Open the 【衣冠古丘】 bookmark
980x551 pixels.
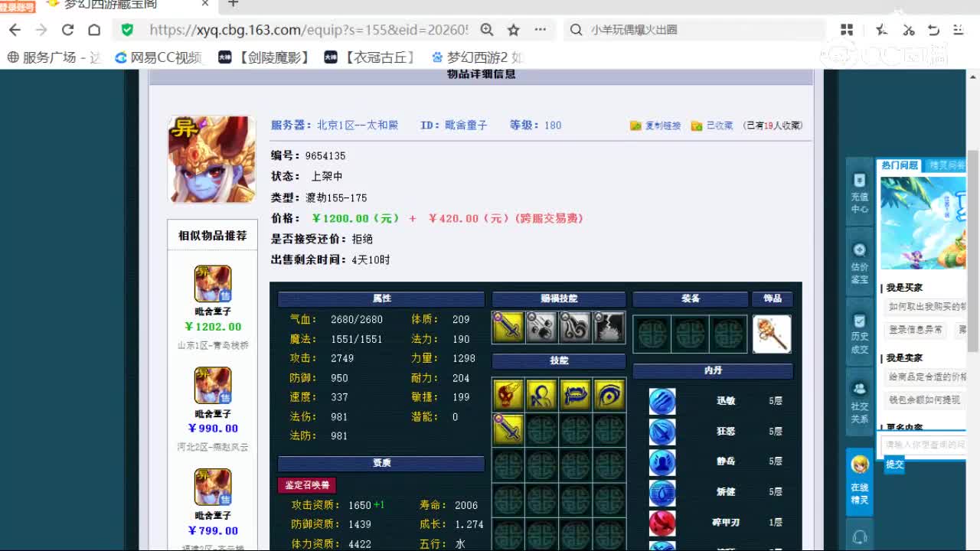coord(370,57)
